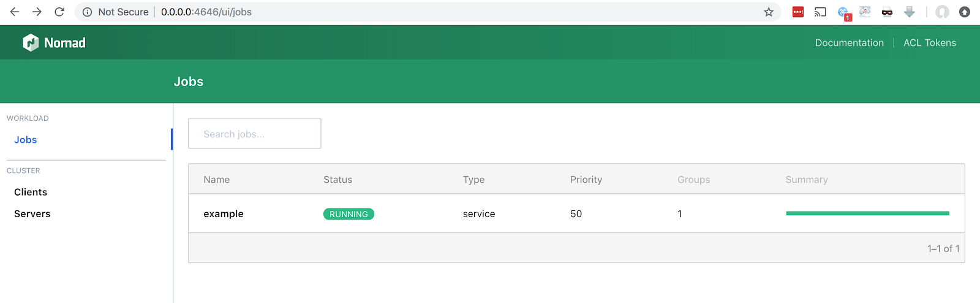The height and width of the screenshot is (303, 980).
Task: Click the Search jobs input field
Action: tap(254, 134)
